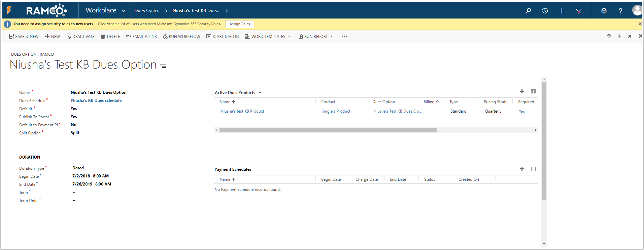Screen dimensions: 644x250
Task: Click the Begin Date value 7/2/2018
Action: pyautogui.click(x=81, y=176)
